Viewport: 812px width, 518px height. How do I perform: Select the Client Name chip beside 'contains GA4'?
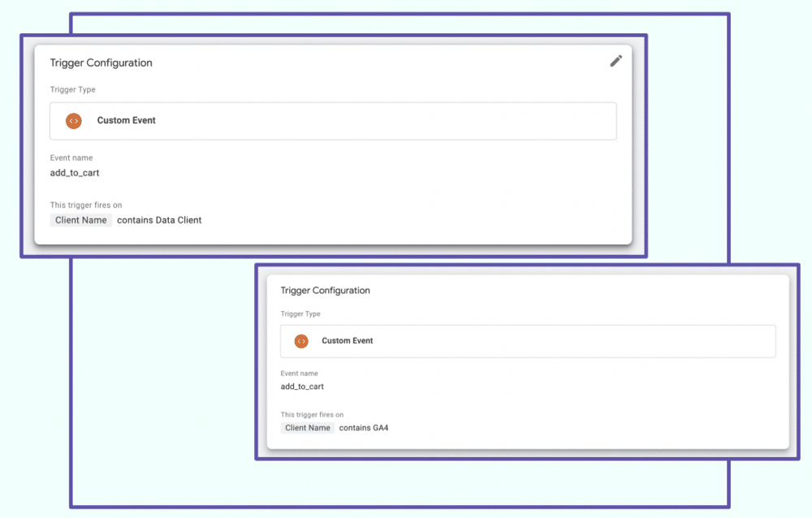[308, 428]
